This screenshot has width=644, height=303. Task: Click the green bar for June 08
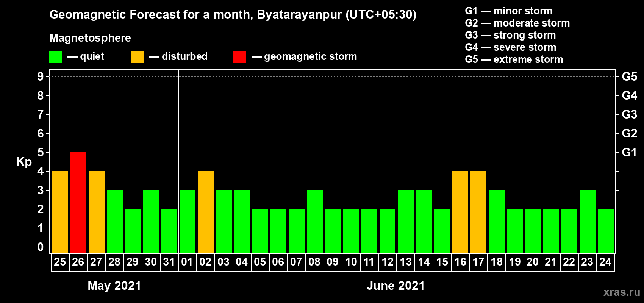[315, 222]
